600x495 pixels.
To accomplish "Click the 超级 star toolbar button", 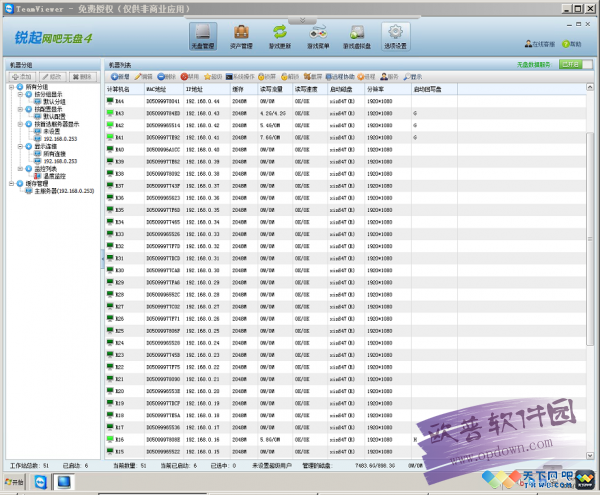I will pos(213,77).
